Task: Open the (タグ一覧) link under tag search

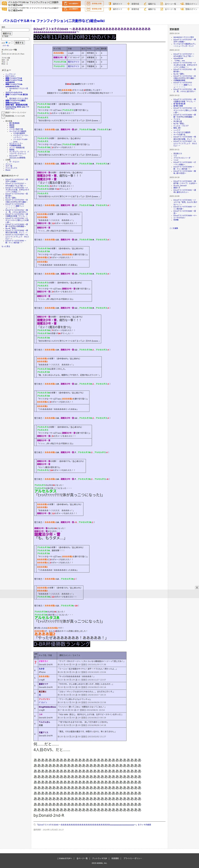Action: [6, 45]
